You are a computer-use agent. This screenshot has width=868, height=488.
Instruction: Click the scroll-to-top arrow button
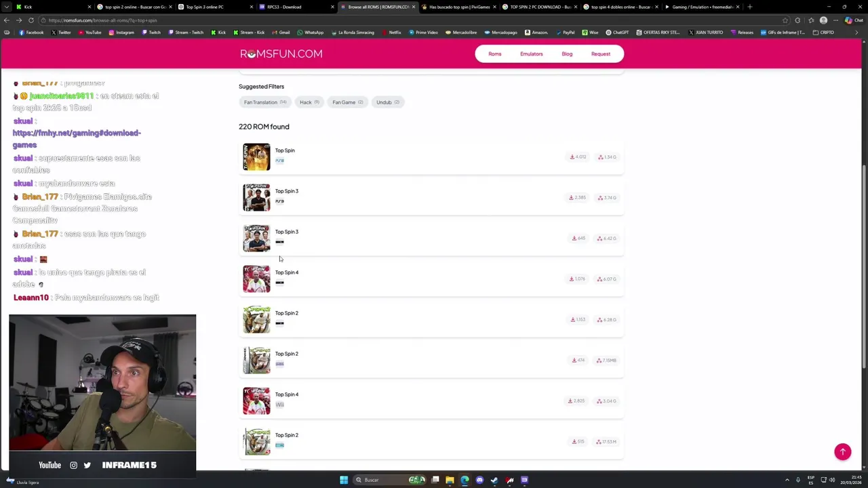coord(842,452)
